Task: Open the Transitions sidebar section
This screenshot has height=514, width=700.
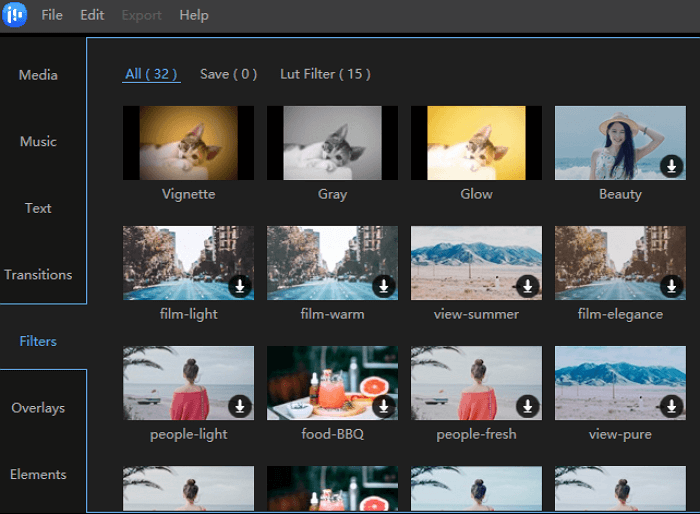Action: (38, 275)
